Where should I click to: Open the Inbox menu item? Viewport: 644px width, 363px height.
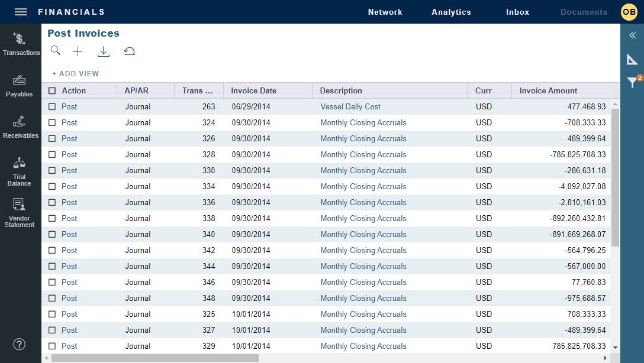click(x=517, y=11)
